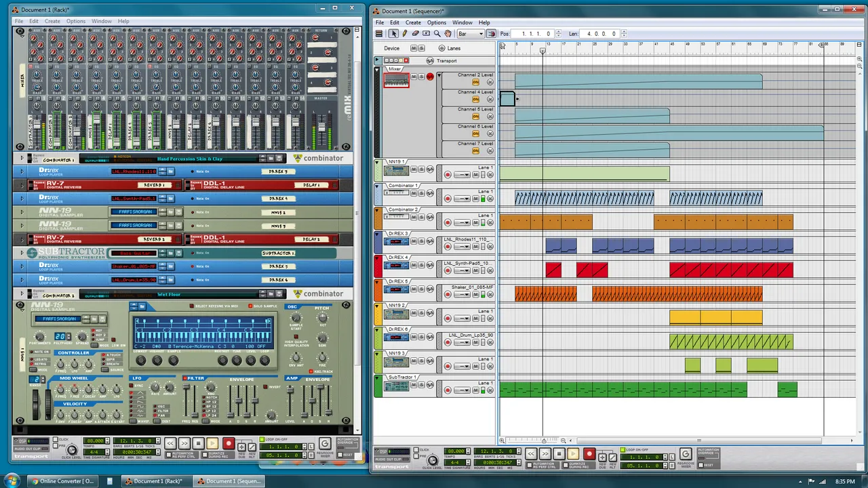Toggle Mixer track record enable red button
The image size is (868, 488).
[x=430, y=77]
